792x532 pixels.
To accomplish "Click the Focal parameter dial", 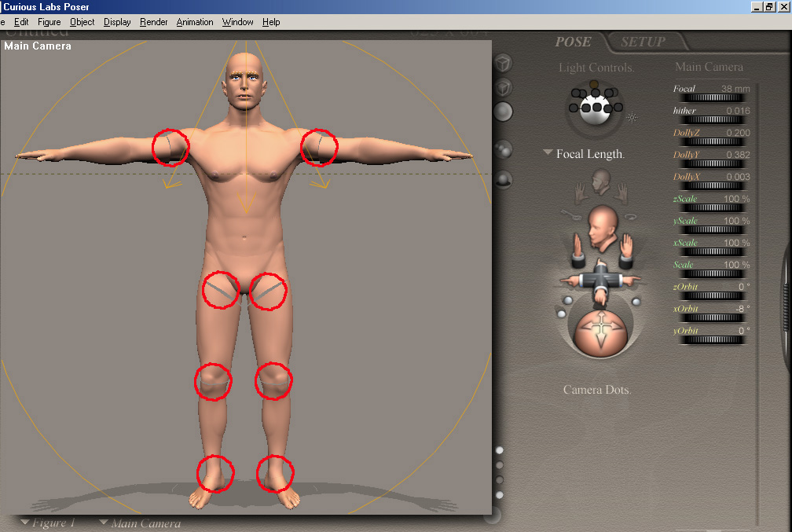I will 711,98.
